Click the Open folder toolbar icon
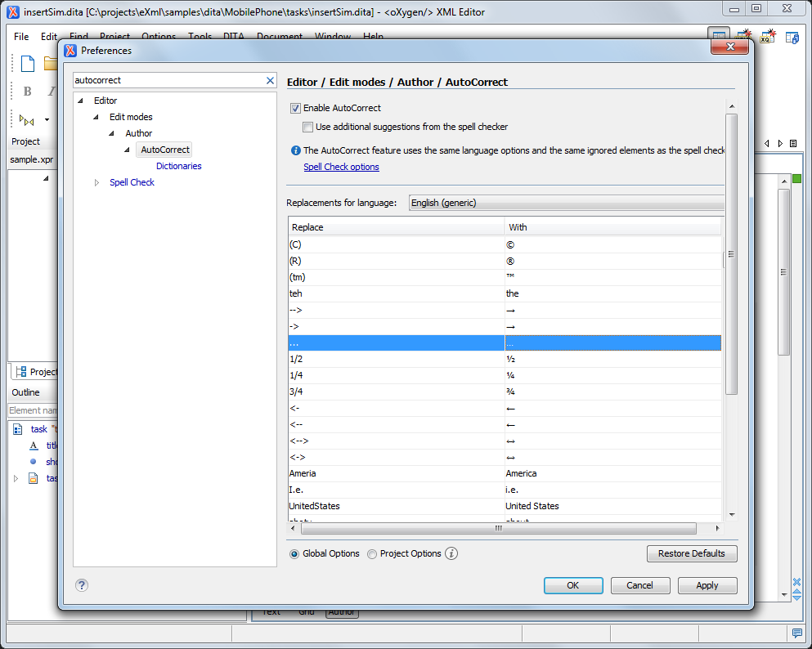Viewport: 812px width, 649px height. [51, 64]
